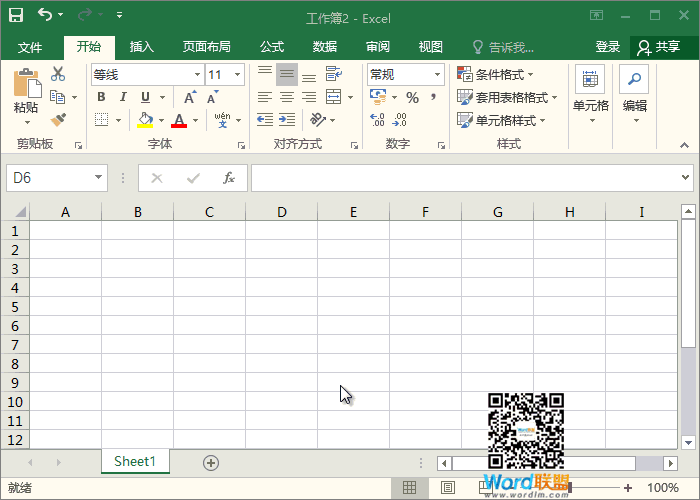This screenshot has width=700, height=500.
Task: Toggle middle align
Action: [287, 75]
